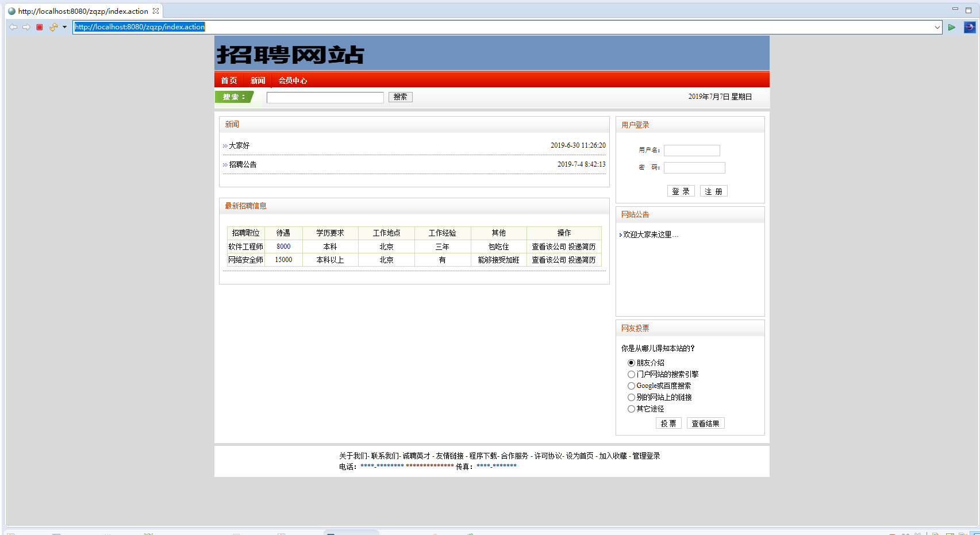Open the page in an external web browser
This screenshot has width=980, height=535.
click(x=970, y=27)
